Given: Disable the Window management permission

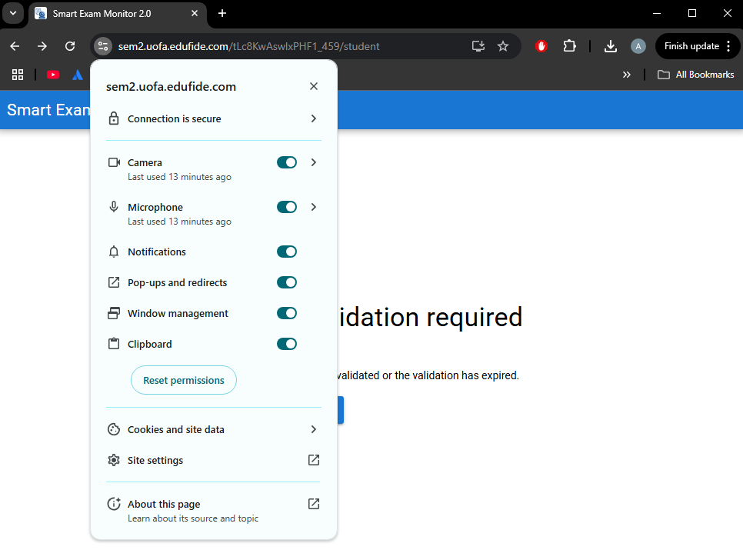Looking at the screenshot, I should click(286, 313).
